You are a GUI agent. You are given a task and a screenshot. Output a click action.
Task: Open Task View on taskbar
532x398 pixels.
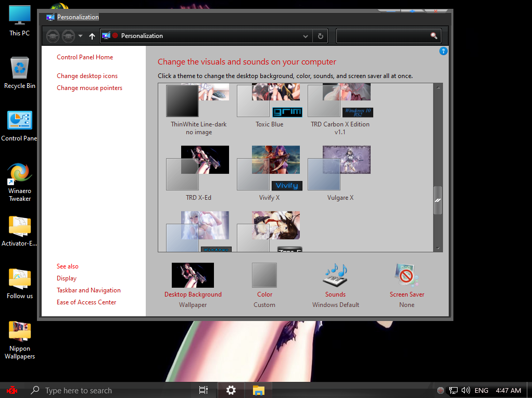click(x=203, y=390)
